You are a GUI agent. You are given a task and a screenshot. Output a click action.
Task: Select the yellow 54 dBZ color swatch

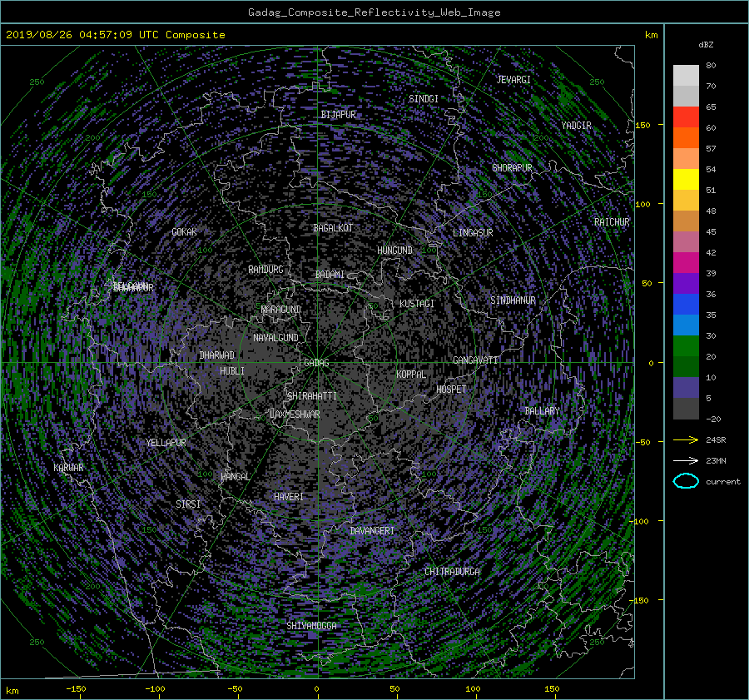click(686, 180)
